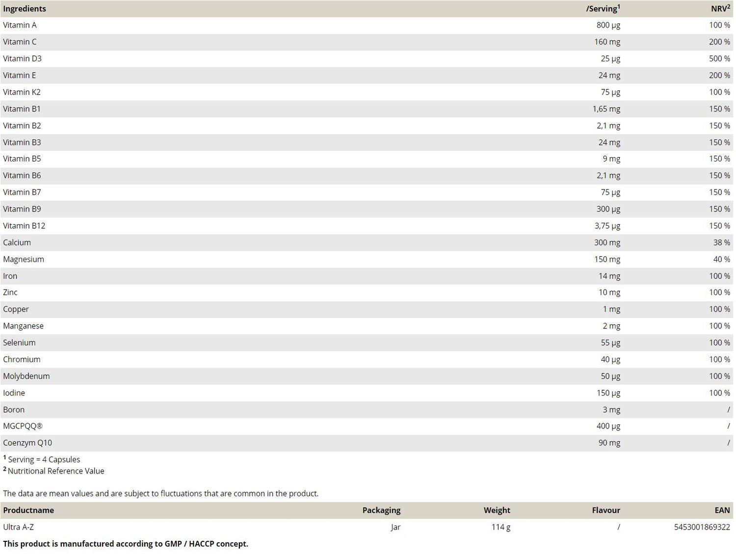Image resolution: width=736 pixels, height=560 pixels.
Task: Click the GMP / HACCP concept statement
Action: click(126, 544)
